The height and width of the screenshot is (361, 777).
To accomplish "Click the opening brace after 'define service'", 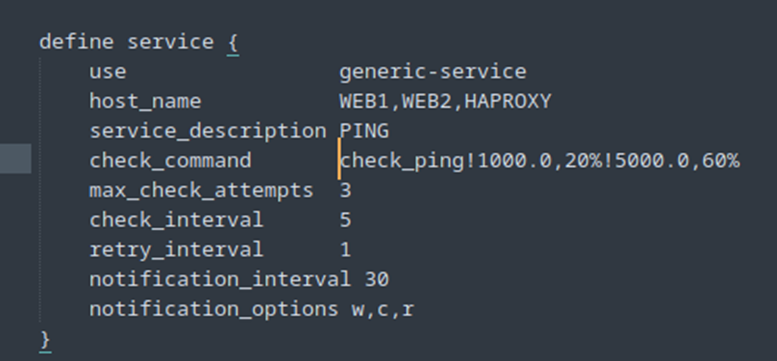I will point(233,43).
